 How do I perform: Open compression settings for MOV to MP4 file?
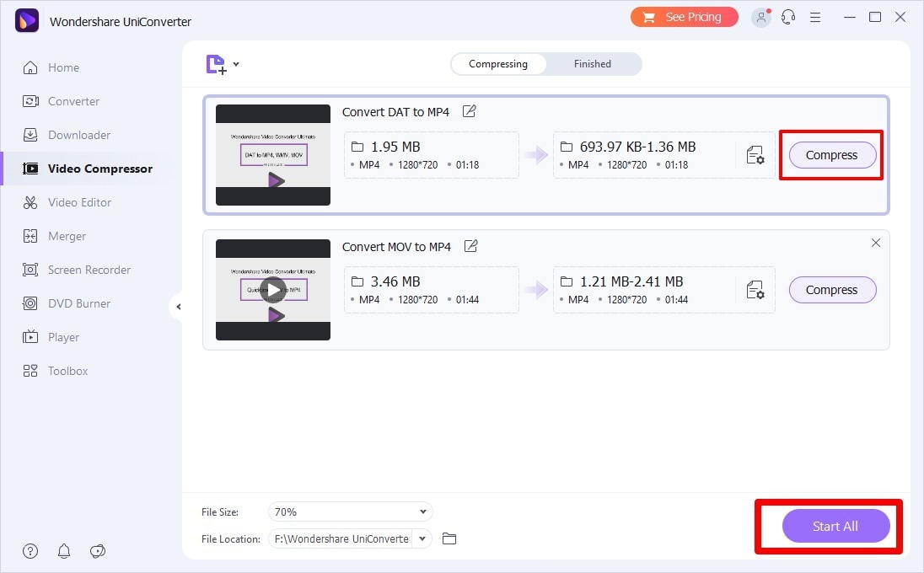755,290
